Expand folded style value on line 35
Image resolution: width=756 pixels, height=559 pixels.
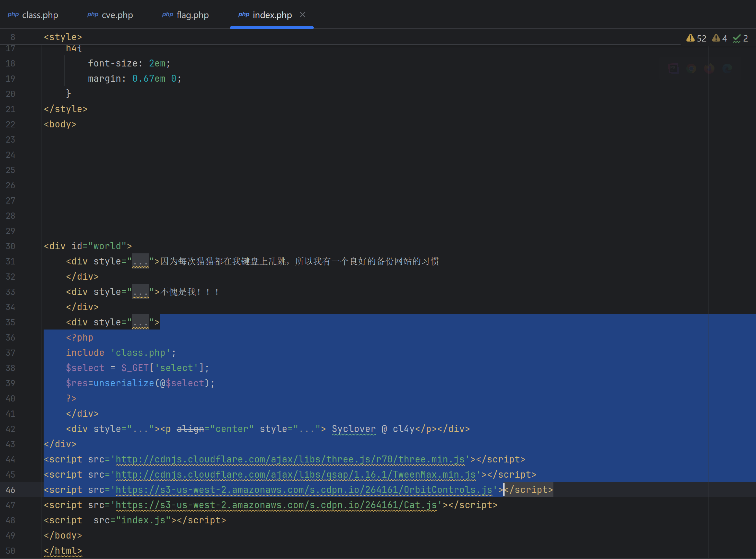pyautogui.click(x=140, y=322)
